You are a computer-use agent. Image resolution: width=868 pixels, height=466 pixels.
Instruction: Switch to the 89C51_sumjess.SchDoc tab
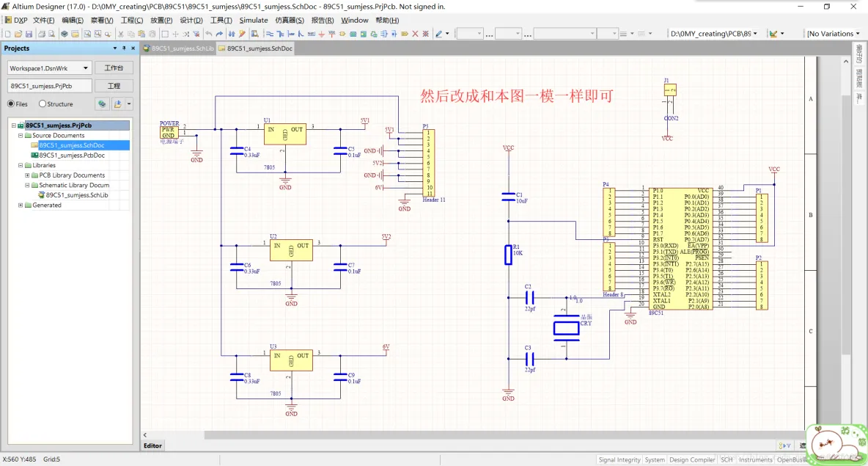[x=255, y=48]
